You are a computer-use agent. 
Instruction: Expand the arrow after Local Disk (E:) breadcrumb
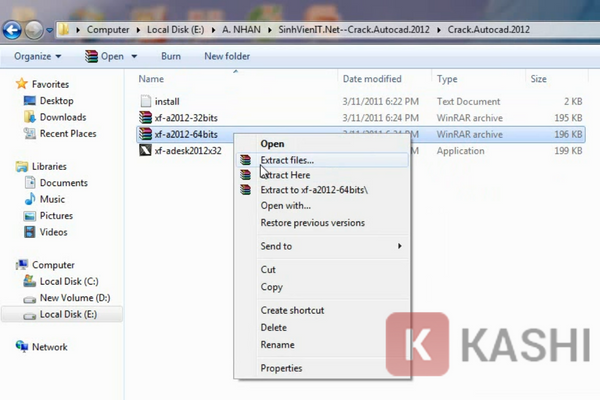[x=214, y=30]
